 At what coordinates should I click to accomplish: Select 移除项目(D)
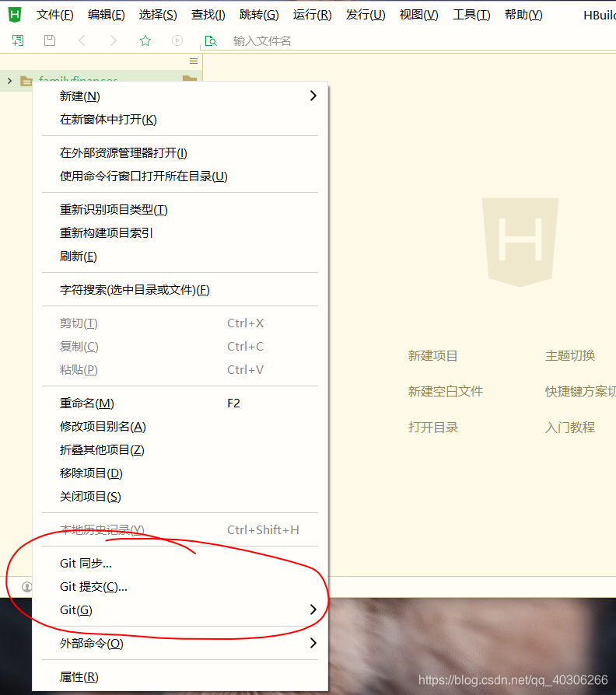pos(180,473)
